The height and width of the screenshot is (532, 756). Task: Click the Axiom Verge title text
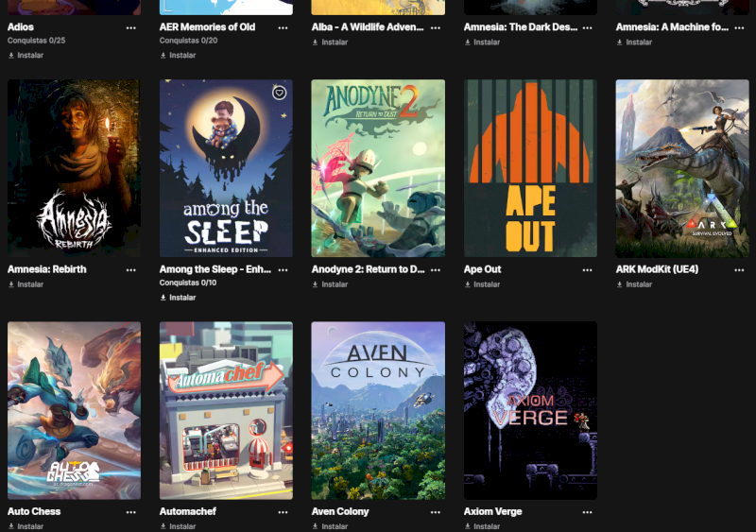click(492, 512)
